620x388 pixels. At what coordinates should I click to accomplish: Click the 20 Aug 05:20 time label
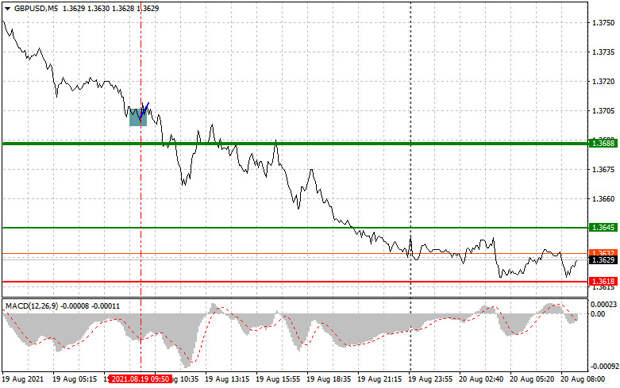pos(532,379)
